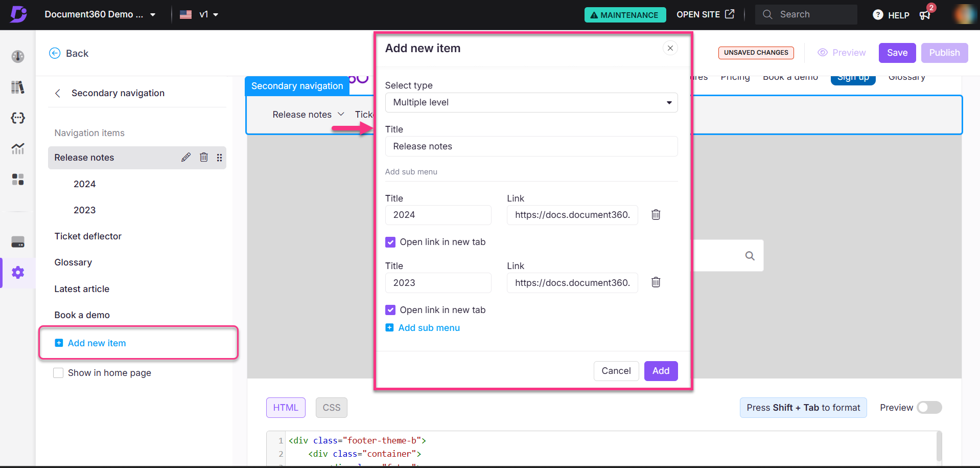Screen dimensions: 980x468
Task: Open the widgets grid sidebar icon
Action: pyautogui.click(x=18, y=180)
